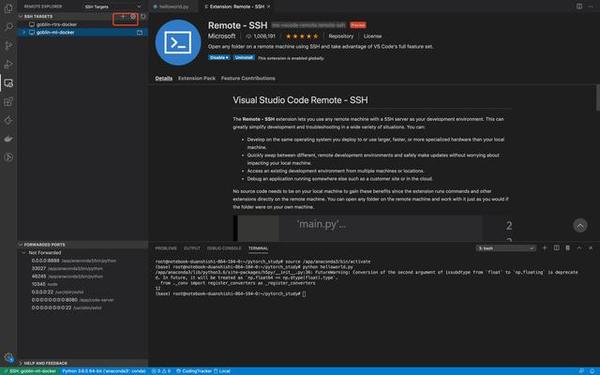Split the terminal panel
Viewport: 600px width, 375px height.
556,248
